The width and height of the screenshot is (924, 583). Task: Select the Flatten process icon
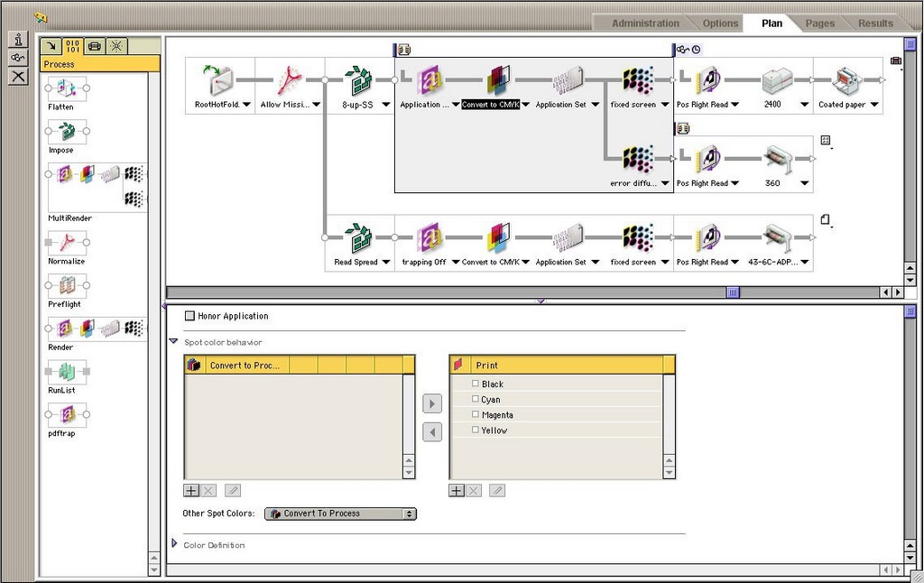[67, 88]
